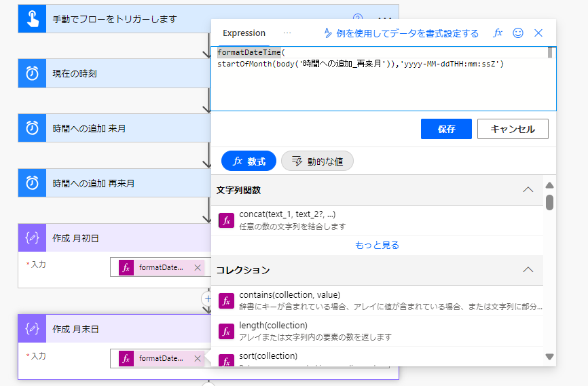The image size is (588, 386).
Task: Collapse the 文字列関数 section chevron
Action: pos(528,190)
